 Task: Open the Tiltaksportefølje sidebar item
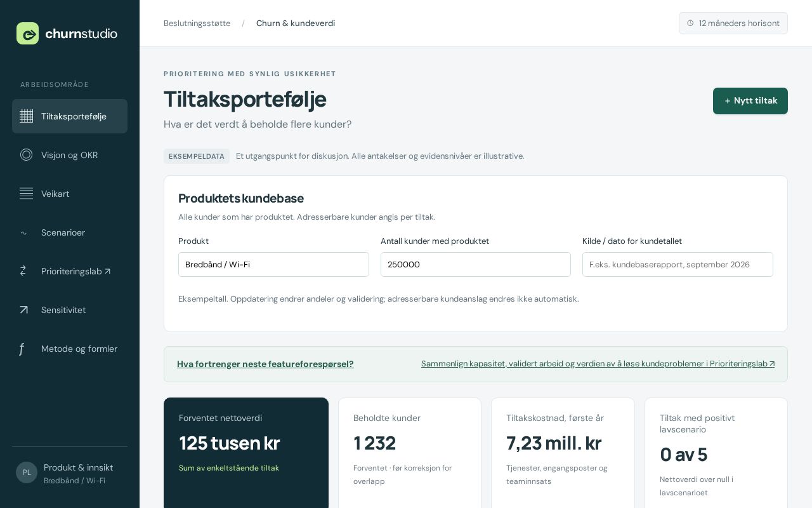[70, 116]
